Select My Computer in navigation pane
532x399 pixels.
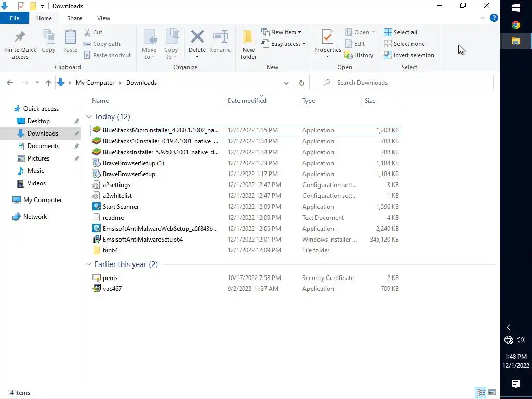[x=43, y=200]
